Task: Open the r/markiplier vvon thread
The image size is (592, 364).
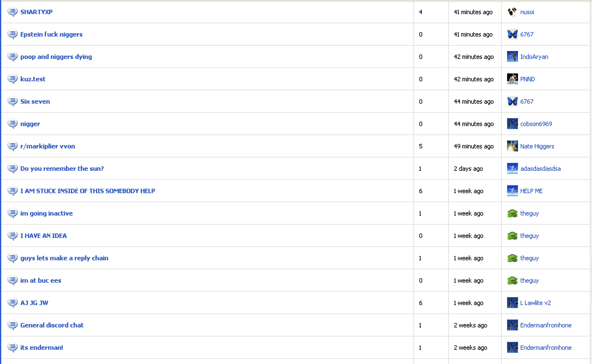Action: [x=48, y=146]
